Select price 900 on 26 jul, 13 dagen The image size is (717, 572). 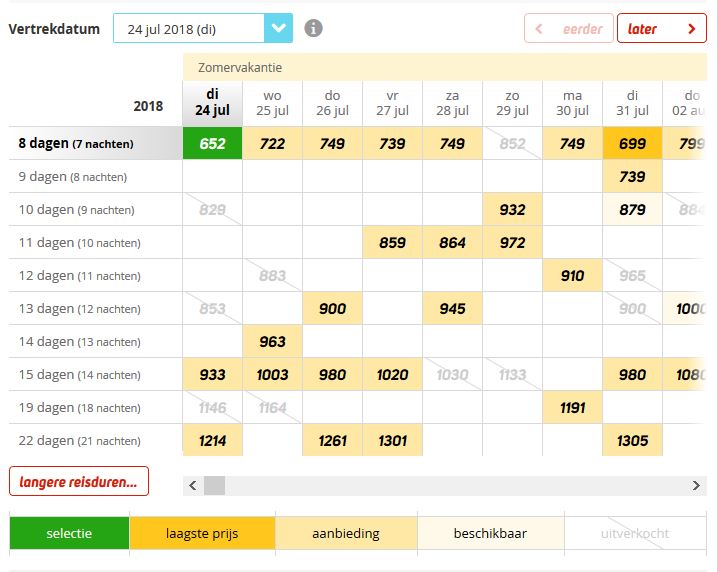click(332, 308)
